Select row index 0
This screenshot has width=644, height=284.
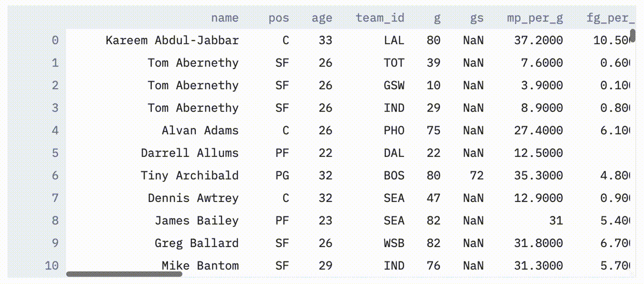pos(55,40)
